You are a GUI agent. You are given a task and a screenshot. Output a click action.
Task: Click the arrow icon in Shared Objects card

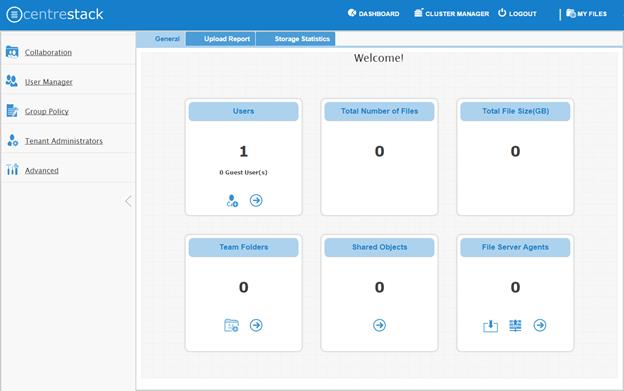click(379, 325)
